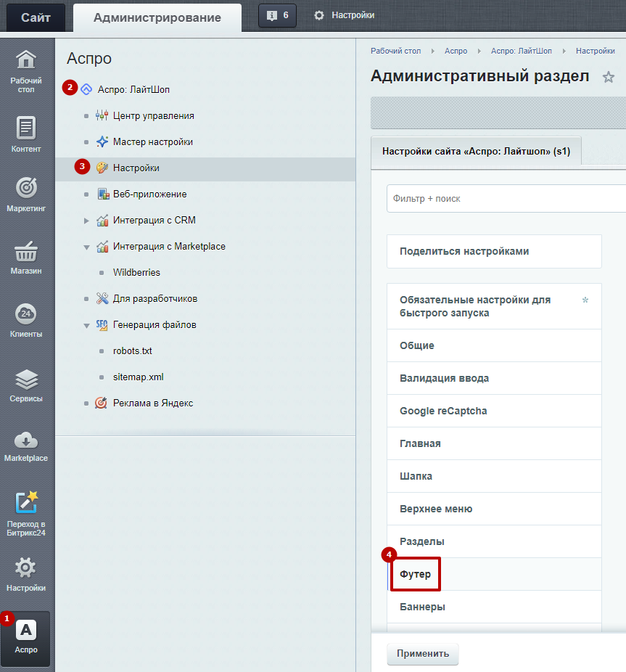626x672 pixels.
Task: Select robots.txt in the tree
Action: click(x=133, y=351)
